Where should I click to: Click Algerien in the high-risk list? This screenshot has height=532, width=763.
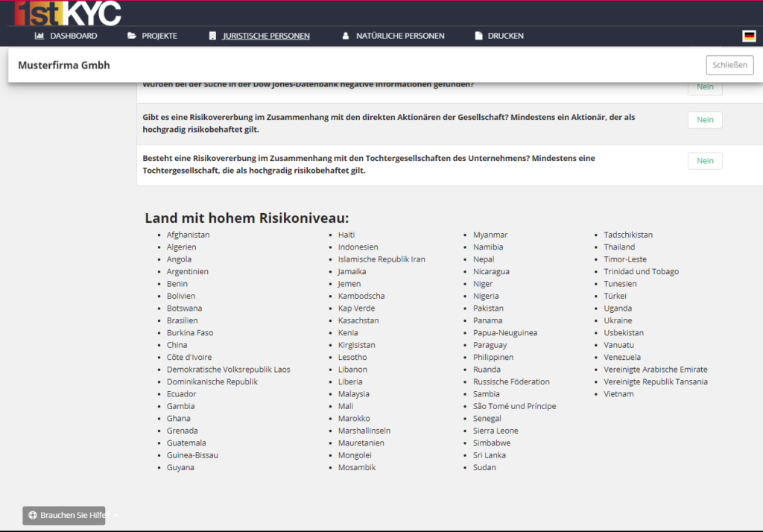(182, 247)
